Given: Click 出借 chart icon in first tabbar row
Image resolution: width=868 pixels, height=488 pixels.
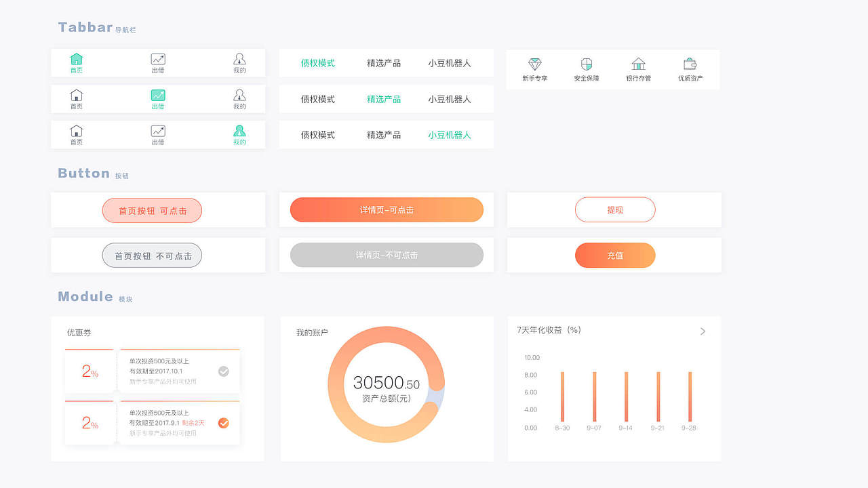Looking at the screenshot, I should click(158, 59).
